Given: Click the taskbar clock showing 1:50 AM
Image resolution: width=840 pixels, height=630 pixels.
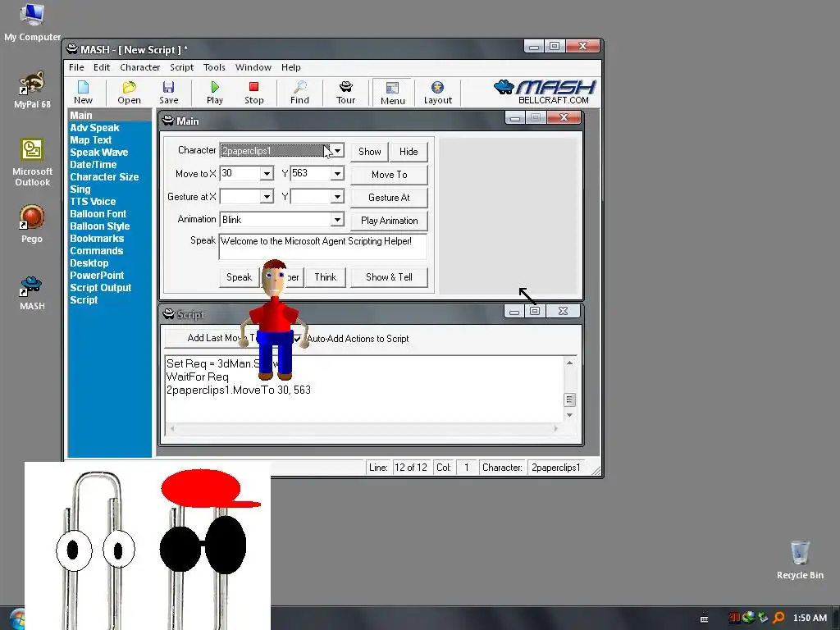Looking at the screenshot, I should tap(810, 618).
